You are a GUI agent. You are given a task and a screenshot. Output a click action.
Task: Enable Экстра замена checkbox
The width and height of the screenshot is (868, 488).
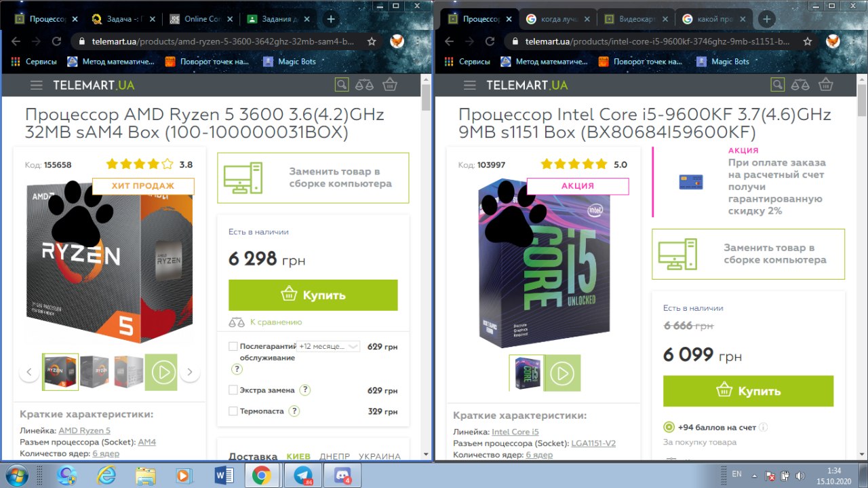(x=233, y=390)
